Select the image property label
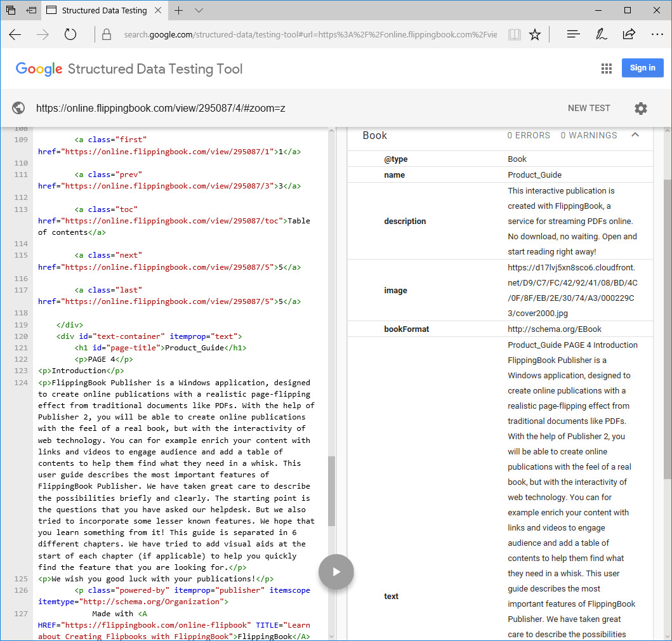 [x=395, y=290]
